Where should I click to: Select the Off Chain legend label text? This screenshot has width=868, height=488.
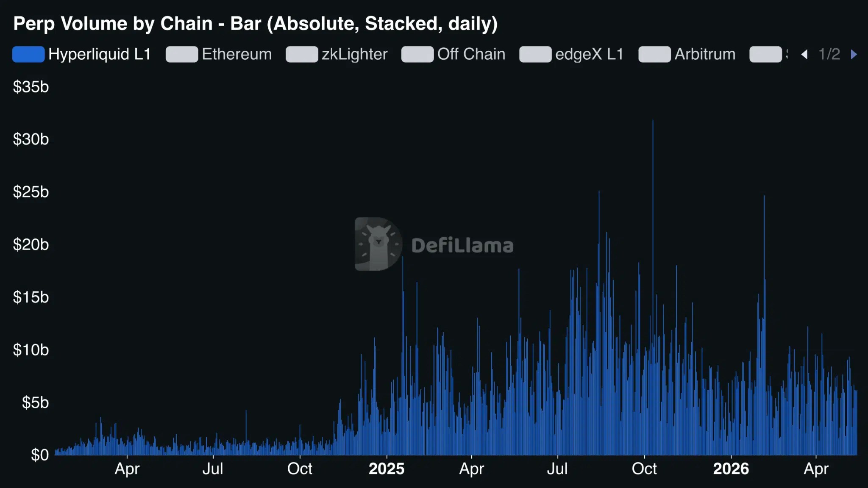[471, 54]
